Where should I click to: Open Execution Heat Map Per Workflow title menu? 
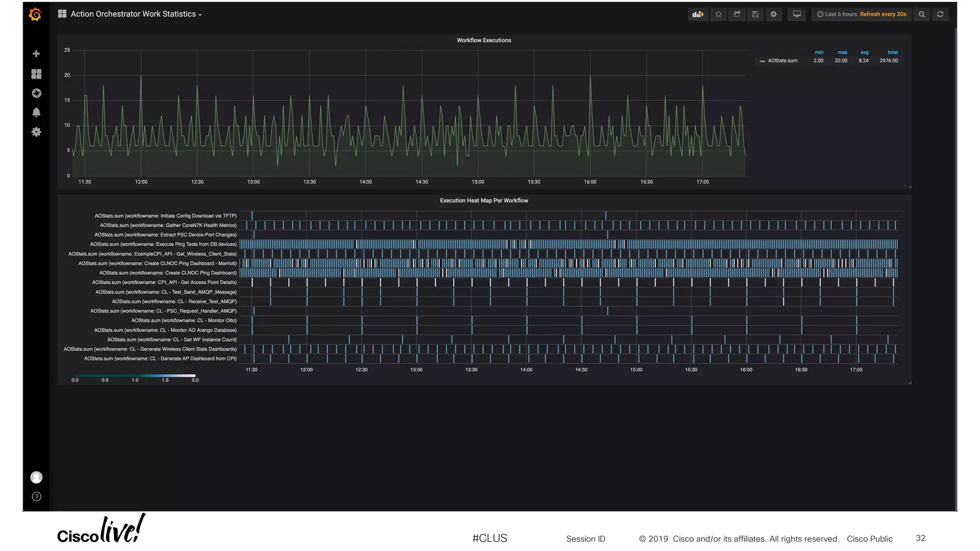pos(484,200)
